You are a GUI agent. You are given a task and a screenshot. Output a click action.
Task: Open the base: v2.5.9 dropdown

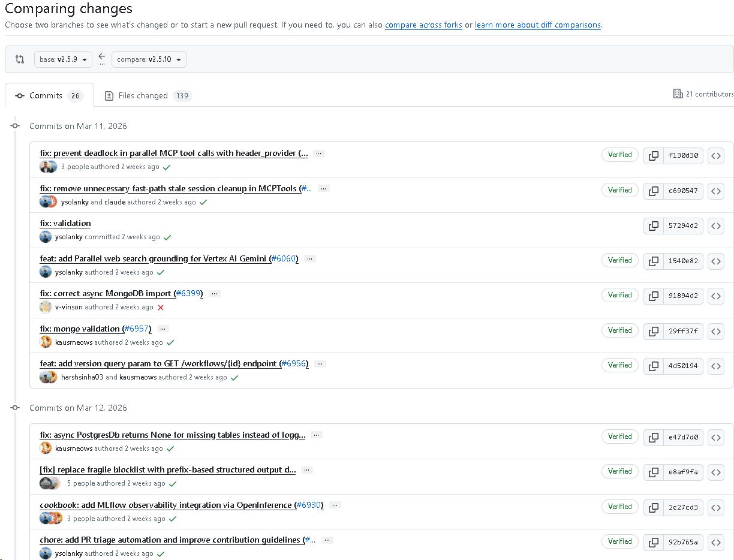(x=63, y=59)
